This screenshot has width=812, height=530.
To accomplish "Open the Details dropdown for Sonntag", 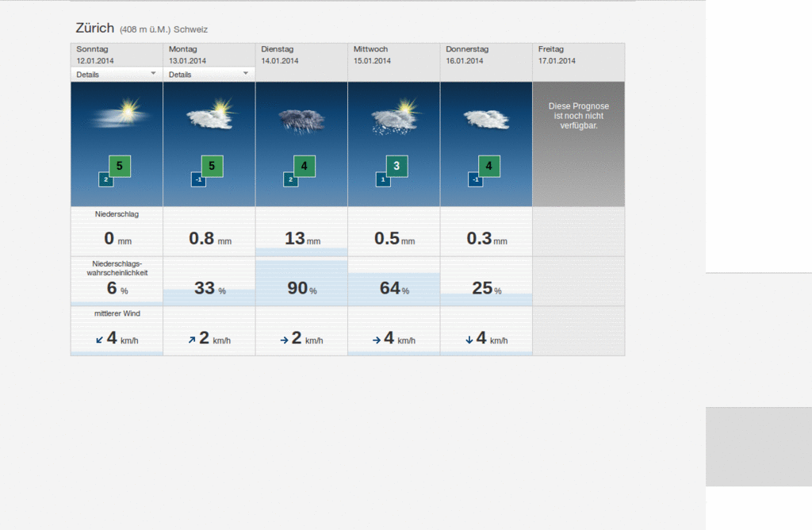I will tap(117, 74).
